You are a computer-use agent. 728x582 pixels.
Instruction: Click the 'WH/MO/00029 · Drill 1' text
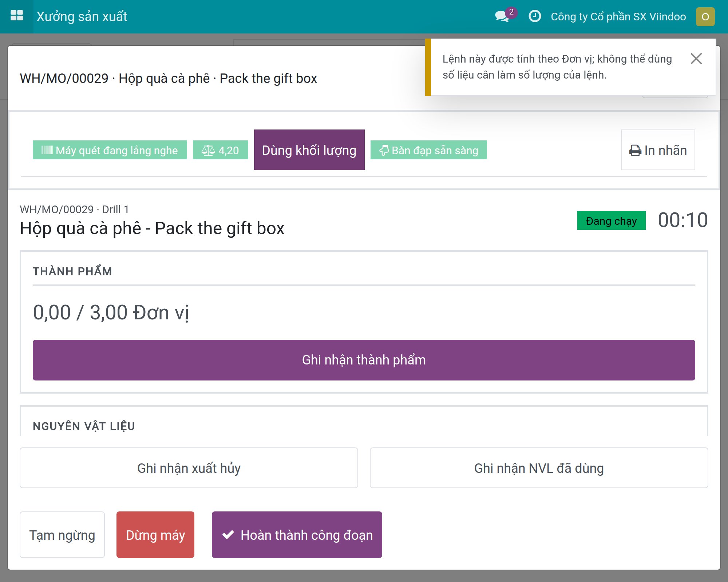pos(74,209)
